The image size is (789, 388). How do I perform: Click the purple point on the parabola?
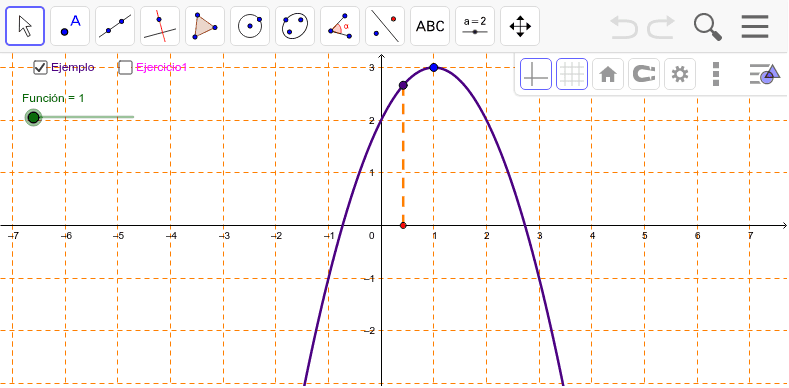[403, 85]
